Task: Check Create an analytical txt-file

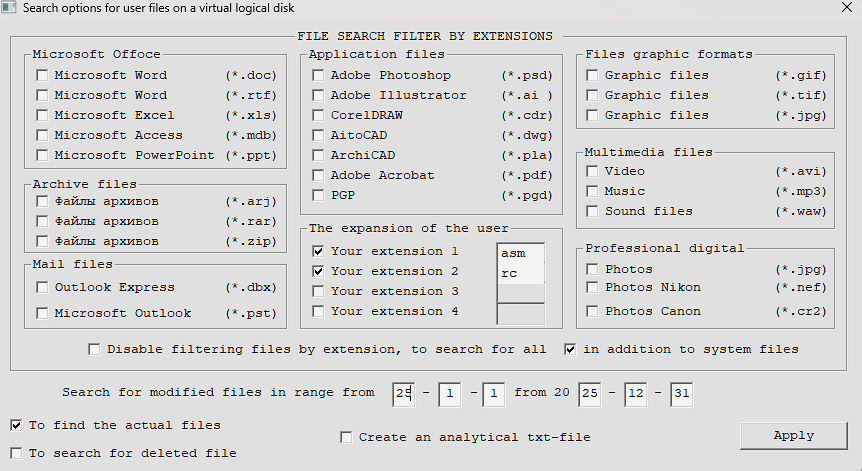Action: pyautogui.click(x=346, y=437)
